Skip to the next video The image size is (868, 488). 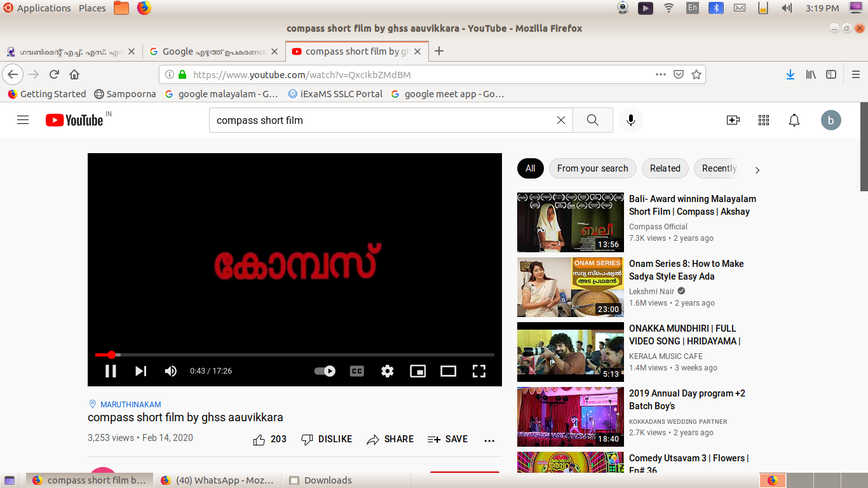(x=140, y=371)
